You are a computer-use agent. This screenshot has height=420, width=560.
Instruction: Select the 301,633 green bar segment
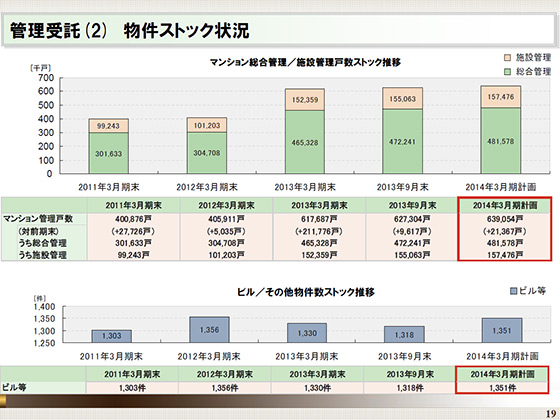pyautogui.click(x=109, y=153)
